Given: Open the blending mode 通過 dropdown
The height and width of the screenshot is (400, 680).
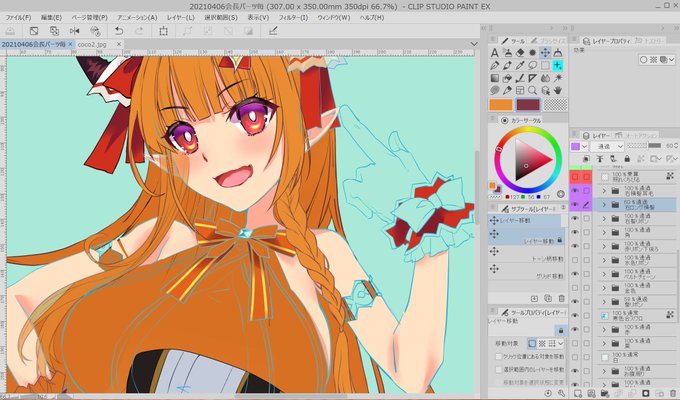Looking at the screenshot, I should [x=607, y=146].
